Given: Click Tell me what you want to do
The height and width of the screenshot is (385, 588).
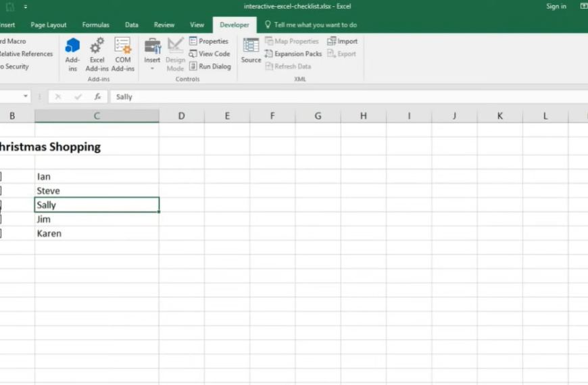Looking at the screenshot, I should tap(311, 25).
